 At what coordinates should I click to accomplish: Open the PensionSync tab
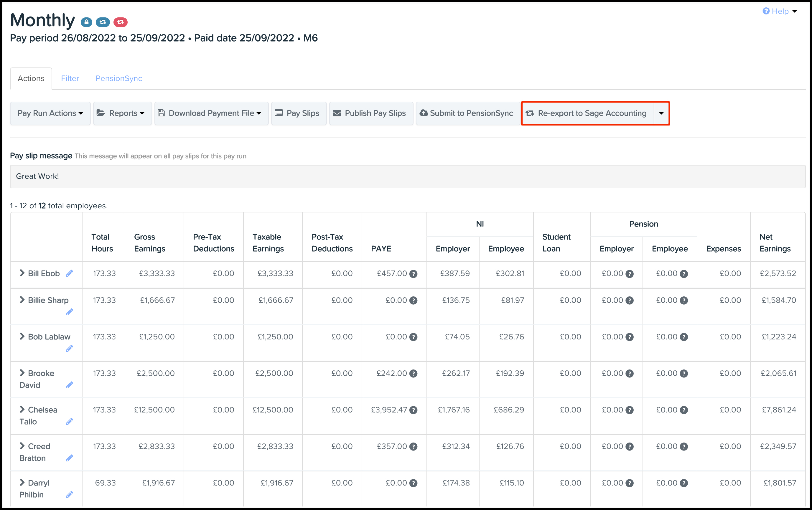pyautogui.click(x=119, y=78)
